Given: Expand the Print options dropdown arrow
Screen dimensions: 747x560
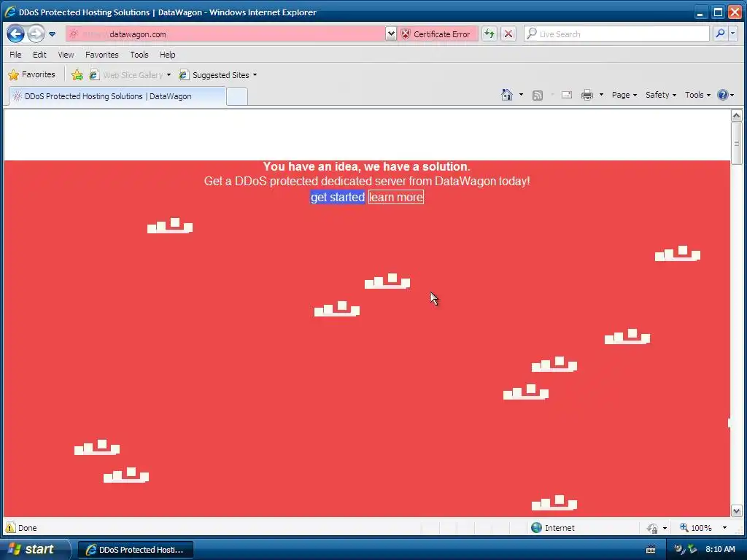Looking at the screenshot, I should click(601, 95).
